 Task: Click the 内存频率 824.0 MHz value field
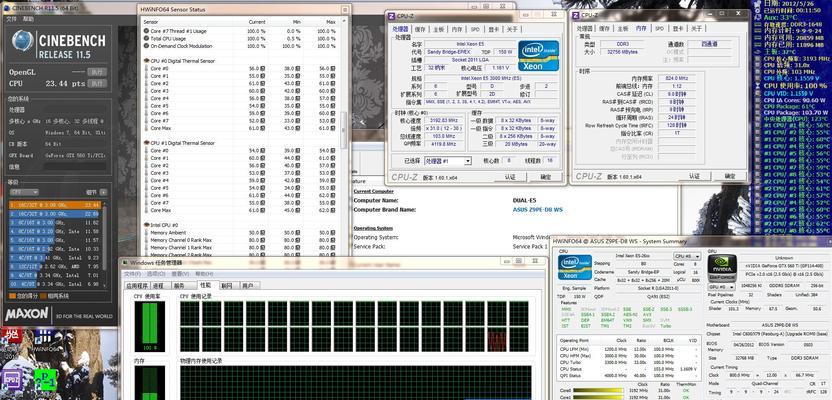click(x=677, y=78)
